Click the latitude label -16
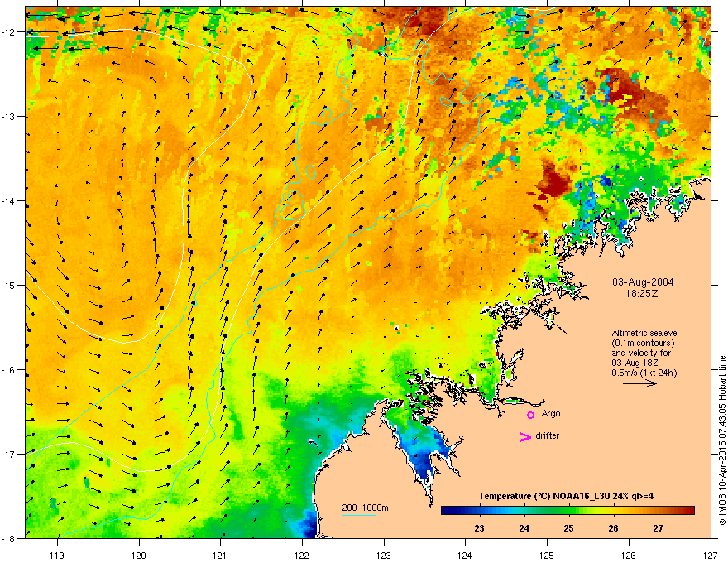The width and height of the screenshot is (728, 563). (8, 370)
